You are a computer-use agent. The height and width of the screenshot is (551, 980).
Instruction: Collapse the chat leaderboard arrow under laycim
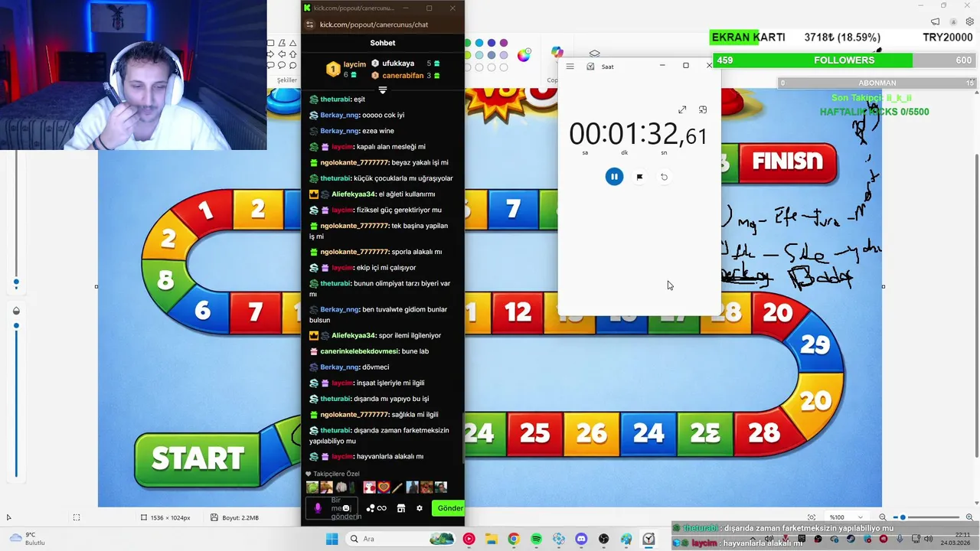coord(383,90)
